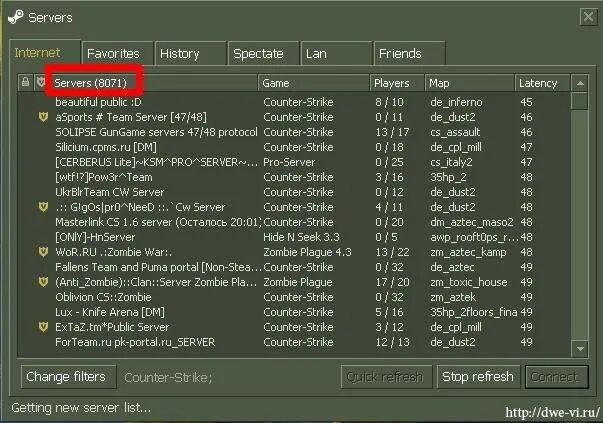Open the Lan tab
Viewport: 603px width, 423px height.
click(336, 53)
